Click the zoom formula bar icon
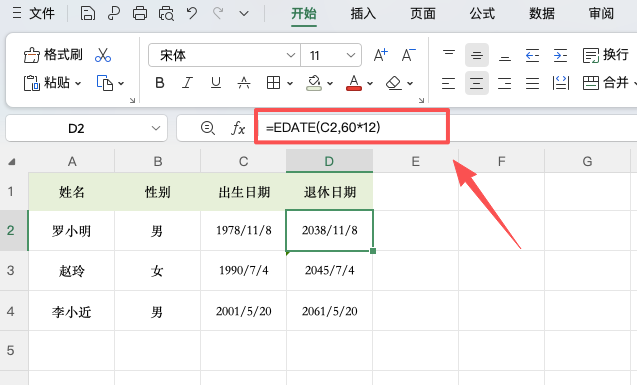Image resolution: width=637 pixels, height=385 pixels. [x=208, y=128]
